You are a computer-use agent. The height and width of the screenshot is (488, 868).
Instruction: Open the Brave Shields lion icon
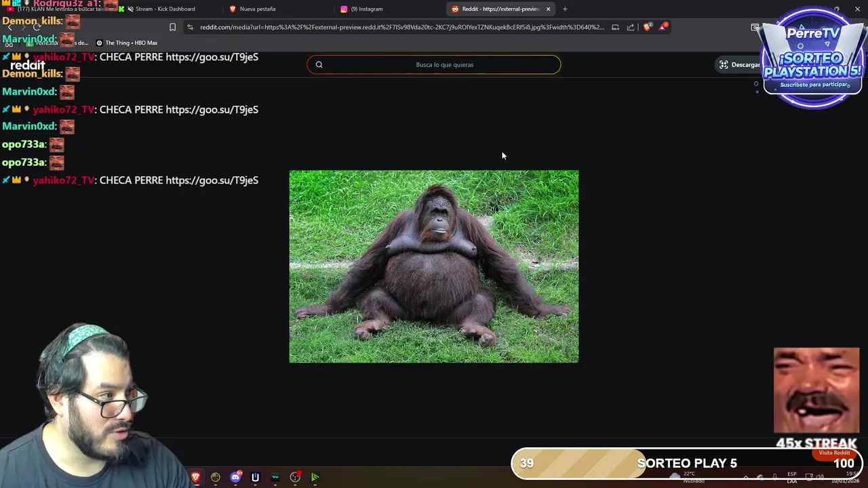click(647, 27)
